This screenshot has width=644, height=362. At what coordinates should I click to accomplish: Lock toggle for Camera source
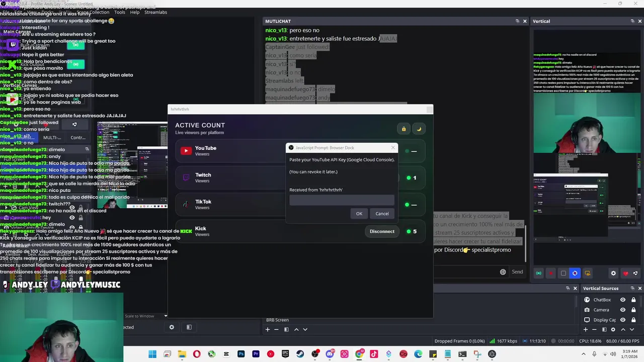633,310
